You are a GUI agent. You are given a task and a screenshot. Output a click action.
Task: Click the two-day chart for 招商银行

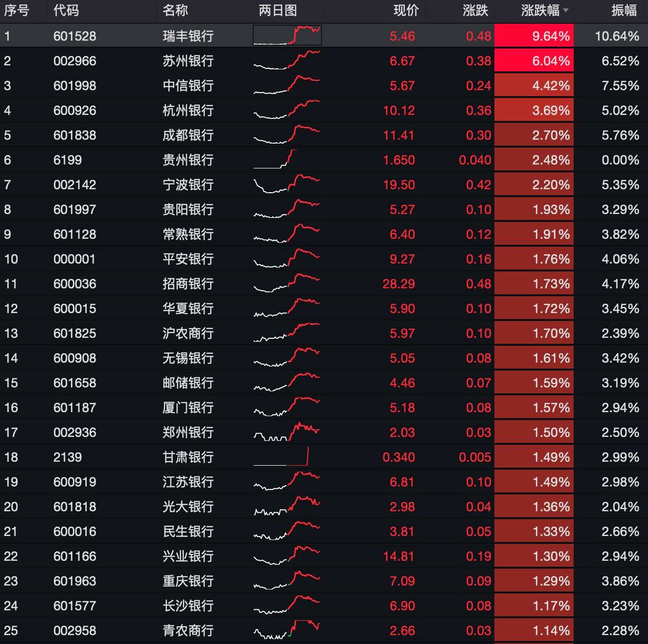287,283
